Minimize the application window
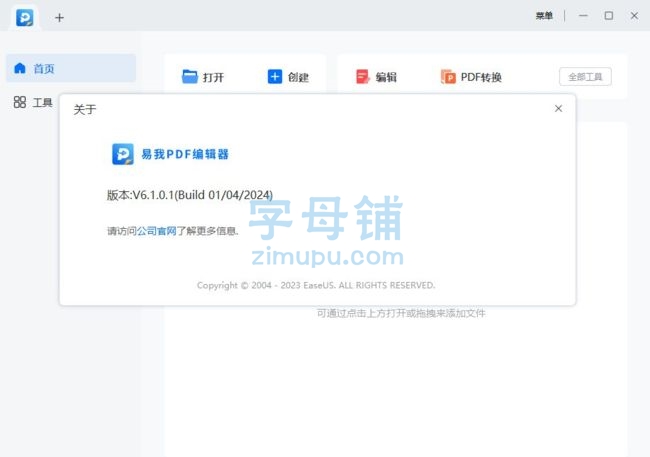 click(583, 16)
